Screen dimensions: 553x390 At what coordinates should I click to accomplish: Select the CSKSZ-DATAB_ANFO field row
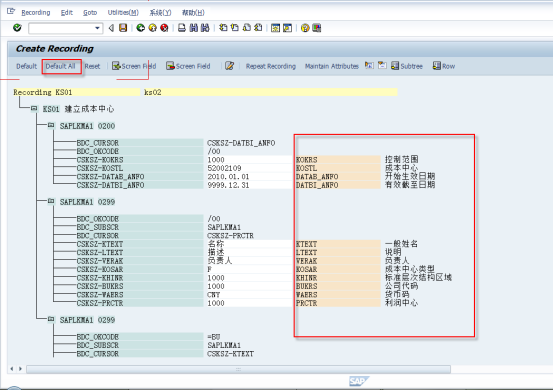(140, 177)
